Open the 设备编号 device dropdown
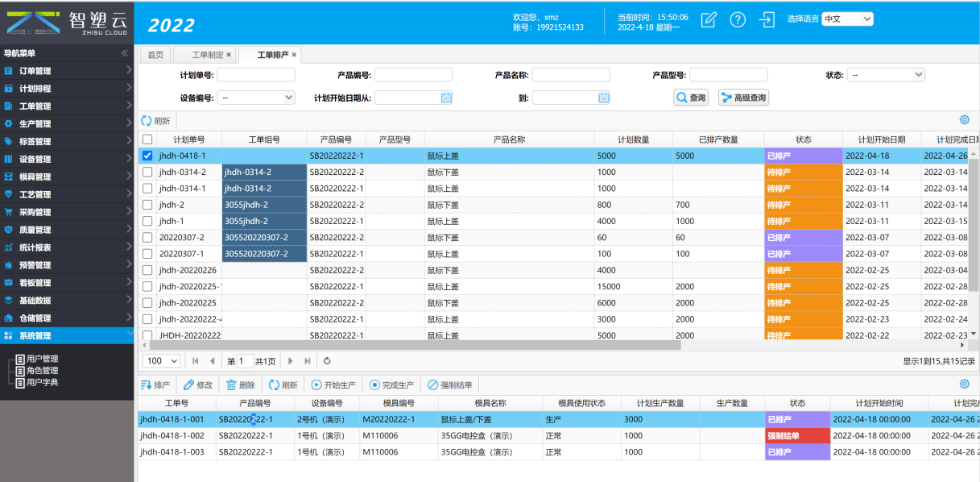Screen dimensions: 980x482 (257, 98)
